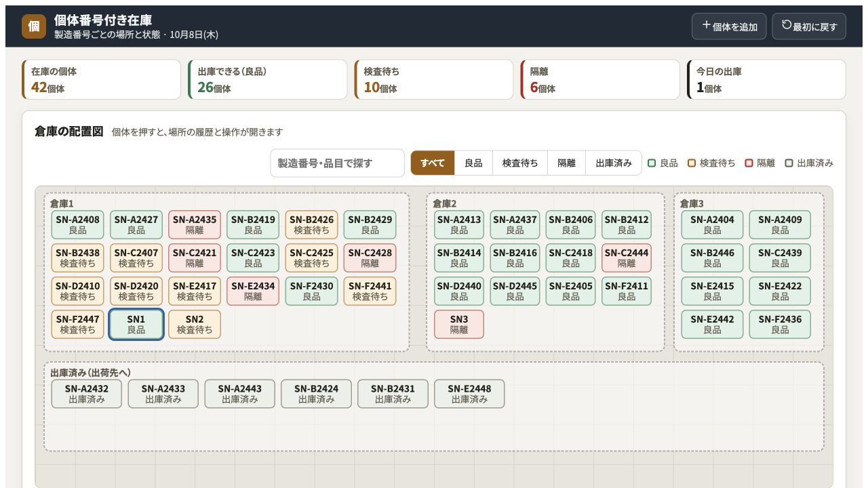Focus the 製造番号・品目で探す search field
868x488 pixels.
[338, 163]
